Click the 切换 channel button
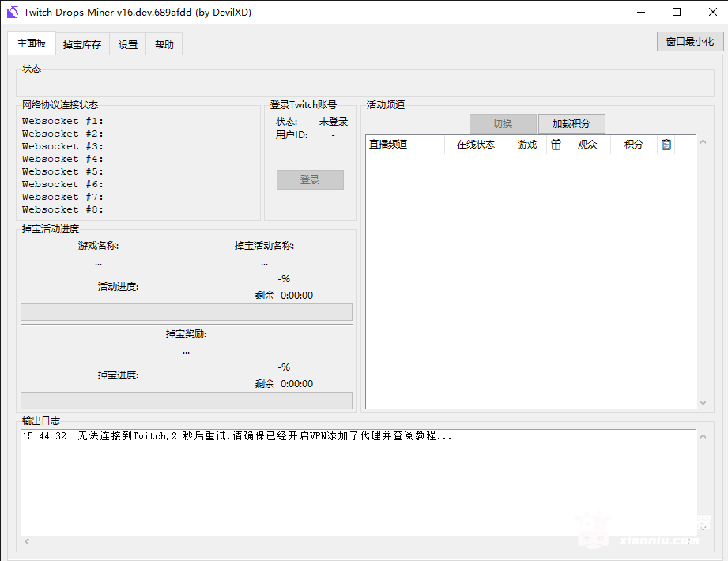 coord(503,124)
